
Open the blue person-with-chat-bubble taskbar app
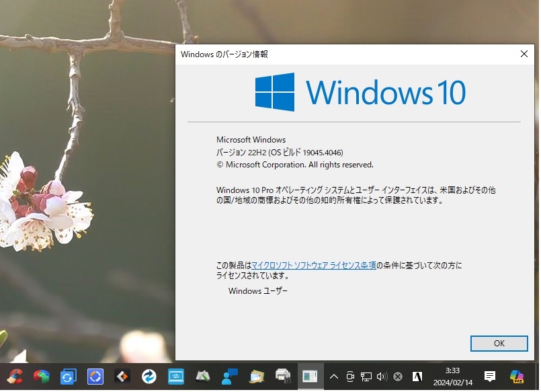pos(230,377)
